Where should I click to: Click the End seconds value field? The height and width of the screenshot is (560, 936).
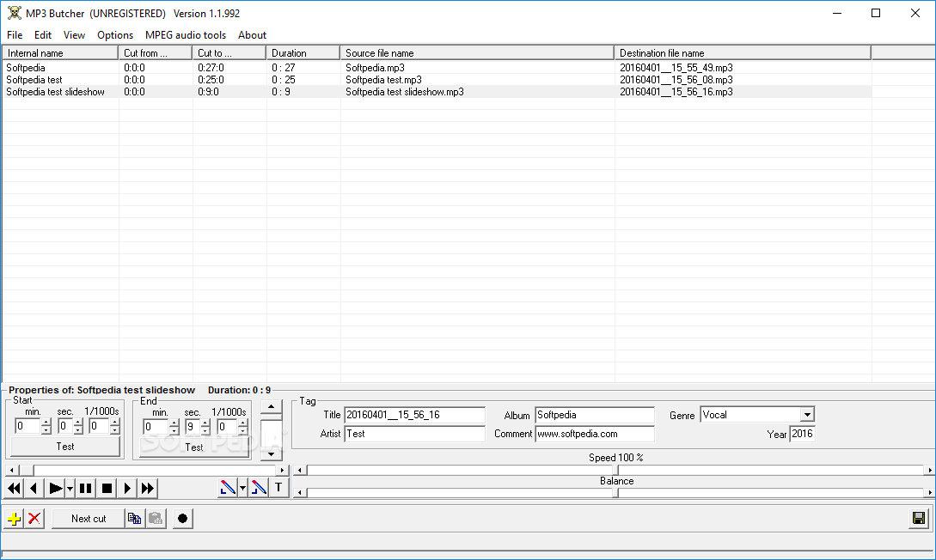point(193,426)
